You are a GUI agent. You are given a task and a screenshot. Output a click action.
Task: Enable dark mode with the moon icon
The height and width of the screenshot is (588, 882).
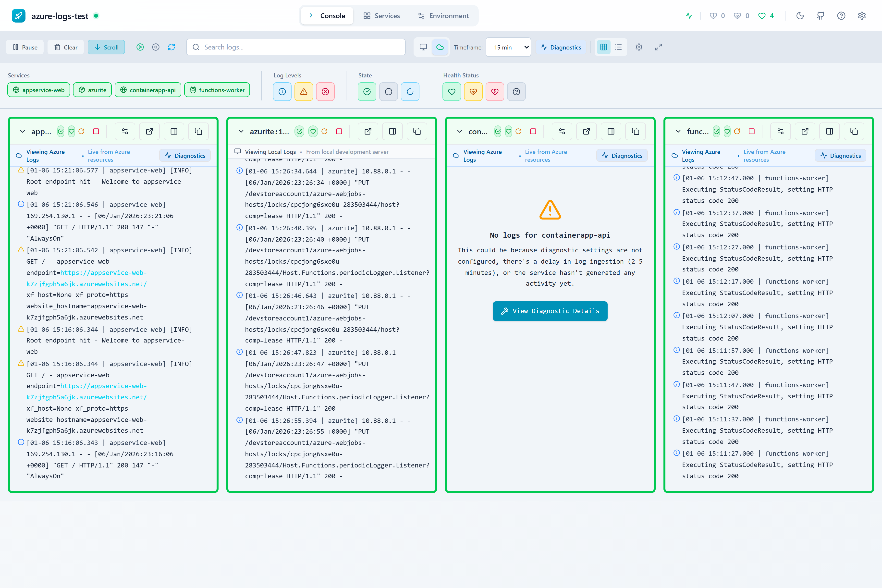pyautogui.click(x=800, y=16)
